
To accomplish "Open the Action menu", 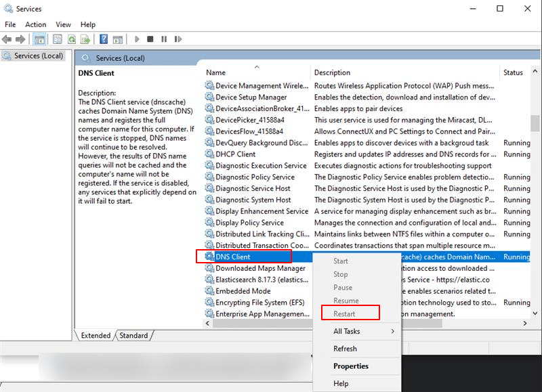I will click(36, 24).
